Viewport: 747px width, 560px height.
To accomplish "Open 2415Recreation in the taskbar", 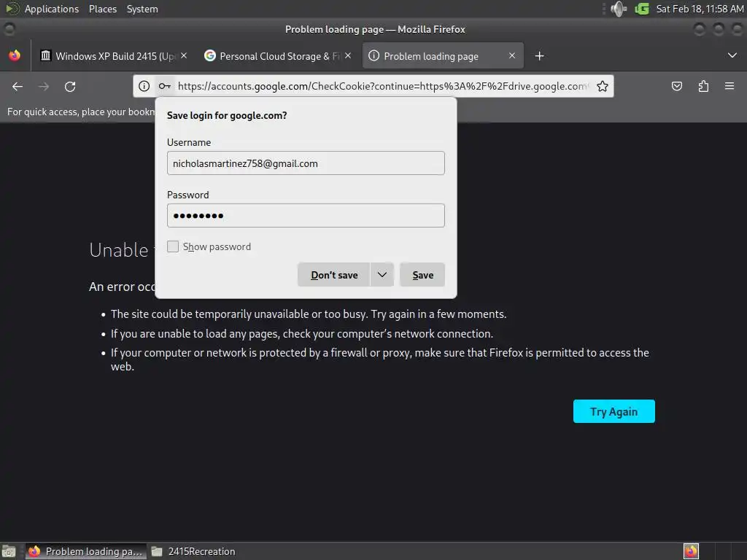I will point(193,551).
